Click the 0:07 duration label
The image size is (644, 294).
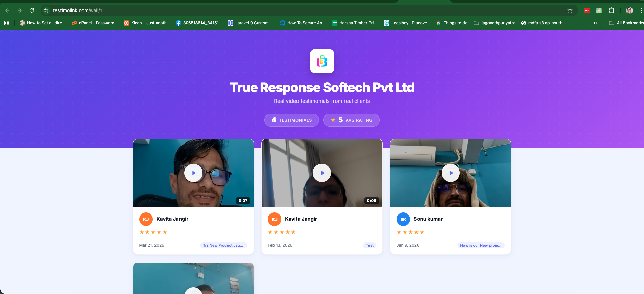pyautogui.click(x=243, y=201)
